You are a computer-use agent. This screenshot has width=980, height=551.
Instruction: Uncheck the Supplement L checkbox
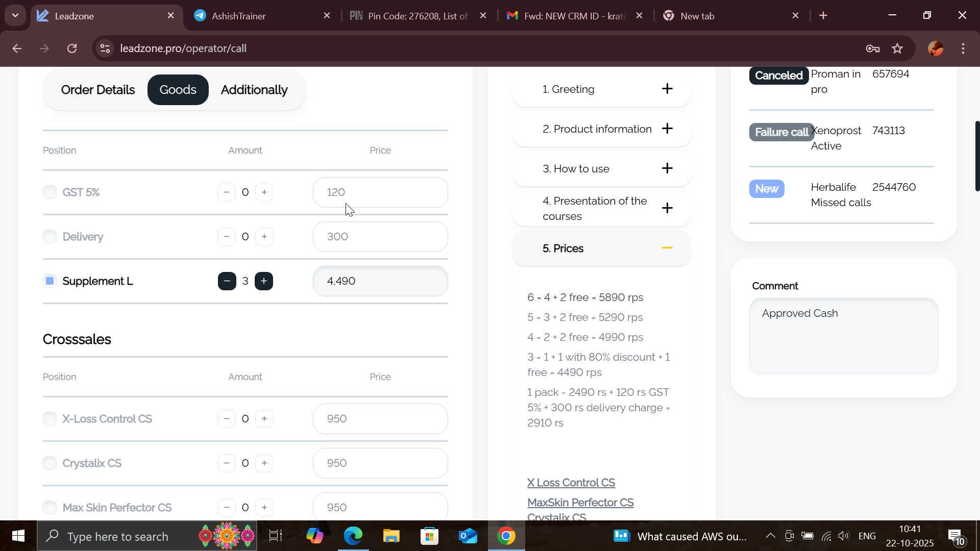(50, 281)
